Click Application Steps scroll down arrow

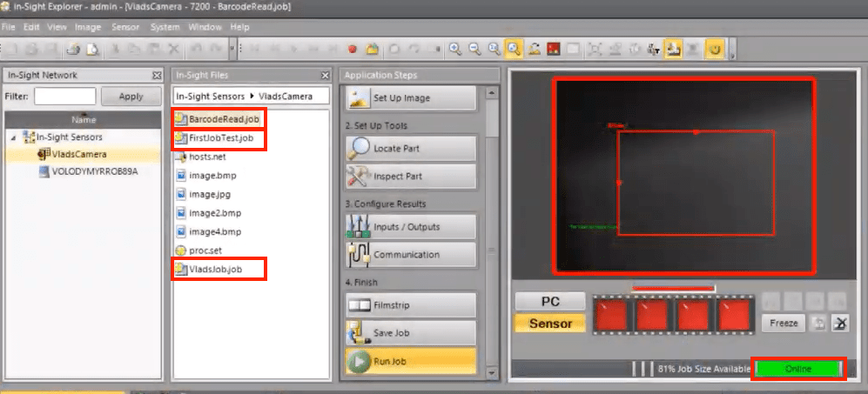(491, 374)
